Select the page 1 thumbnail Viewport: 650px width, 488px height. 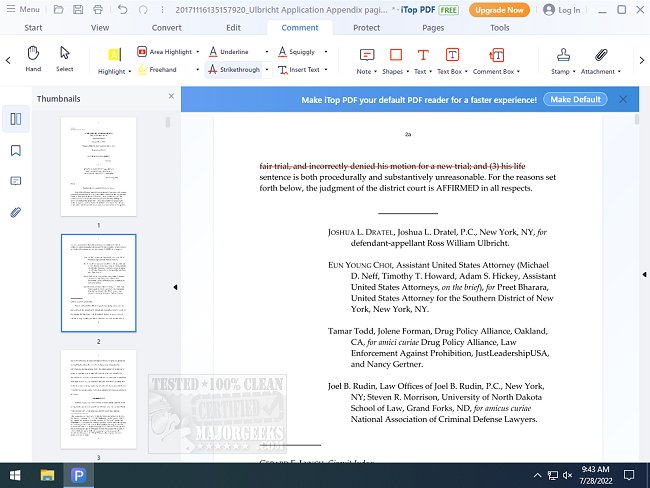(x=98, y=166)
